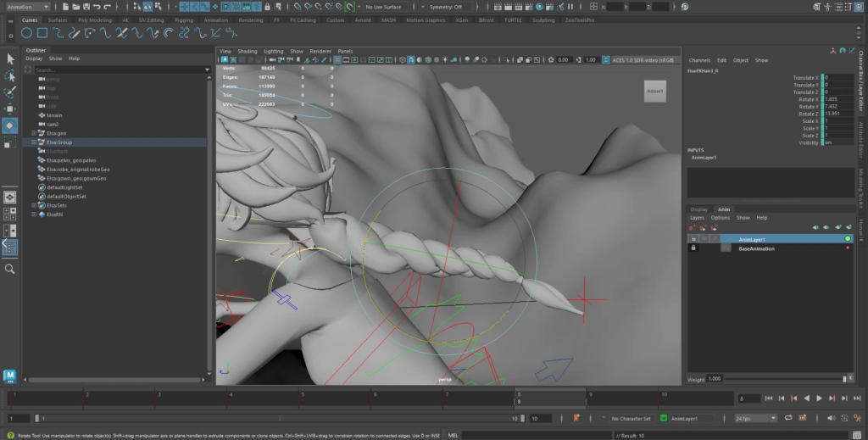The width and height of the screenshot is (868, 440).
Task: Go to the start of the playback range
Action: point(769,398)
